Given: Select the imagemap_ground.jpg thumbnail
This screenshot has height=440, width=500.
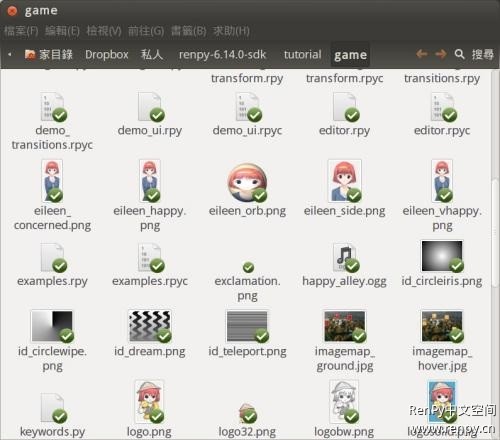Looking at the screenshot, I should point(345,326).
